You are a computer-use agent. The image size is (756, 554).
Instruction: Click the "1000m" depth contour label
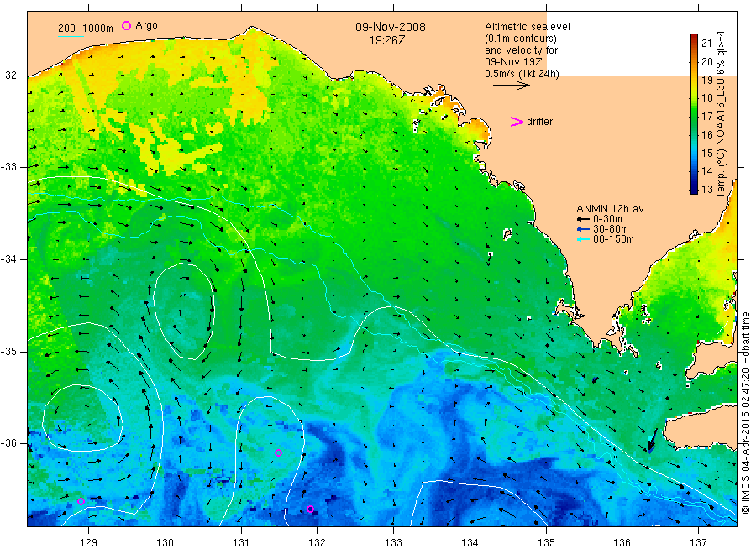pos(98,29)
